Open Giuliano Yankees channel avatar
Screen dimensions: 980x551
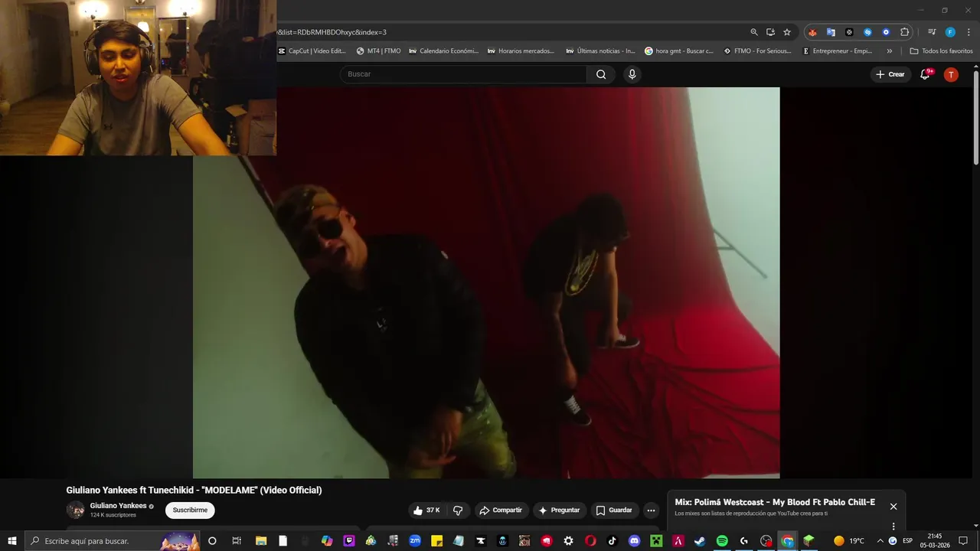click(x=76, y=510)
